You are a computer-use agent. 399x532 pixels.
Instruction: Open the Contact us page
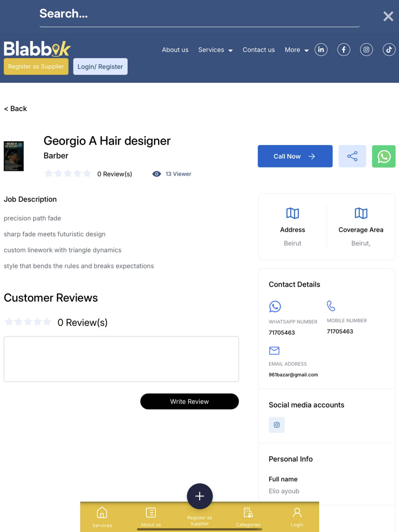coord(259,50)
